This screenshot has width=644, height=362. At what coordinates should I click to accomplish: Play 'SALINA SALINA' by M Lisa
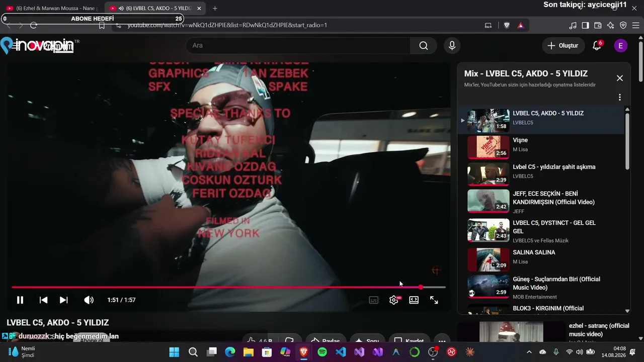click(x=541, y=259)
